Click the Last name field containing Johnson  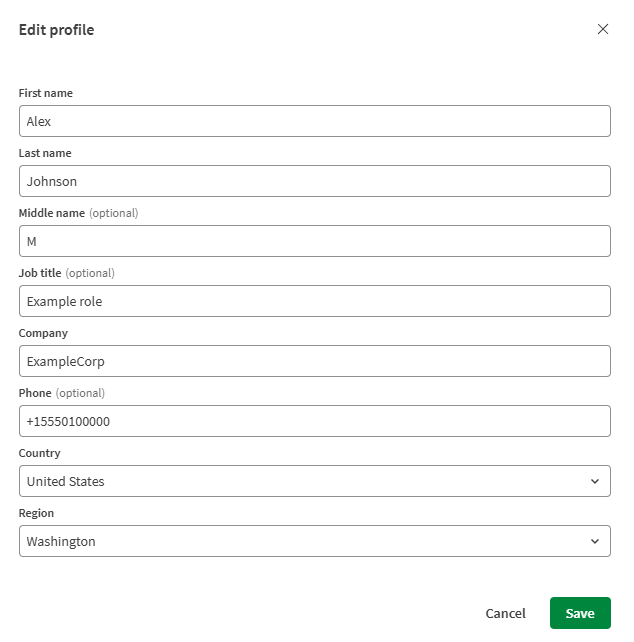click(x=314, y=181)
